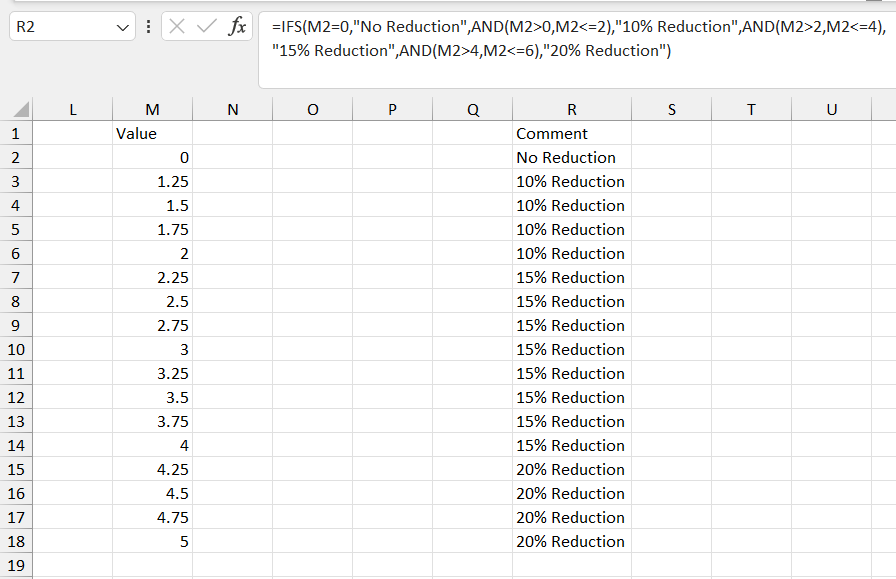Confirm formula entry with the checkmark icon
Screen dimensions: 896x579
pos(206,26)
